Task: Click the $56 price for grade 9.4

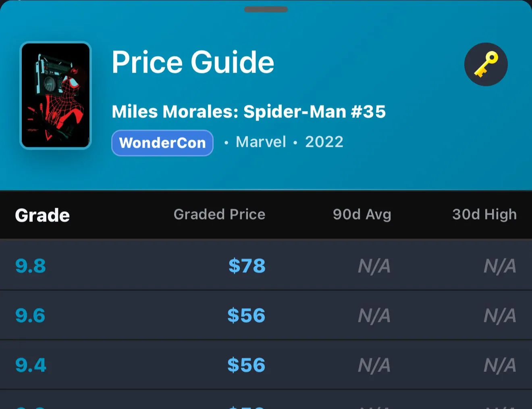Action: click(246, 365)
